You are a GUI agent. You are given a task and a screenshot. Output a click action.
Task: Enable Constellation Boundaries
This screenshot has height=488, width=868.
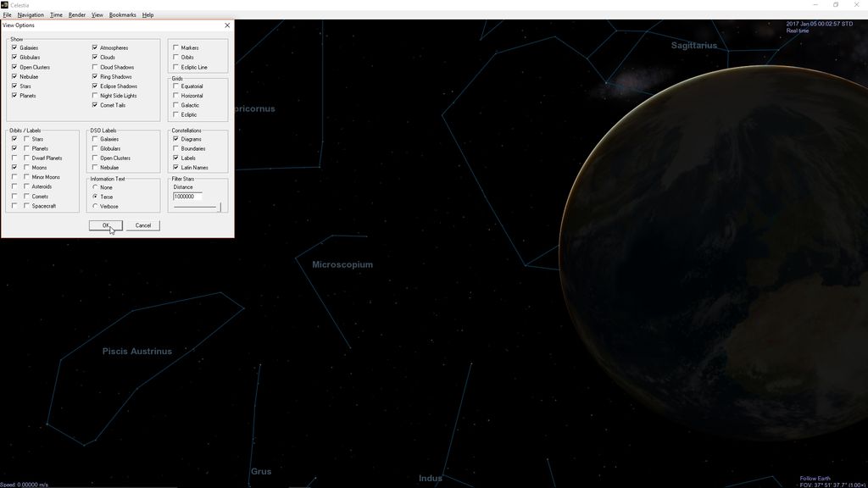point(176,148)
